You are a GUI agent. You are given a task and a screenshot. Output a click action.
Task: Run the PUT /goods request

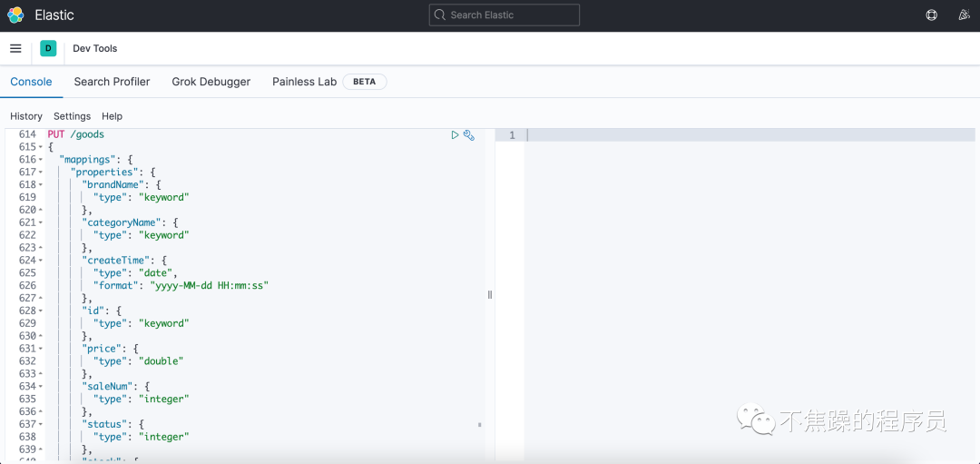coord(455,134)
